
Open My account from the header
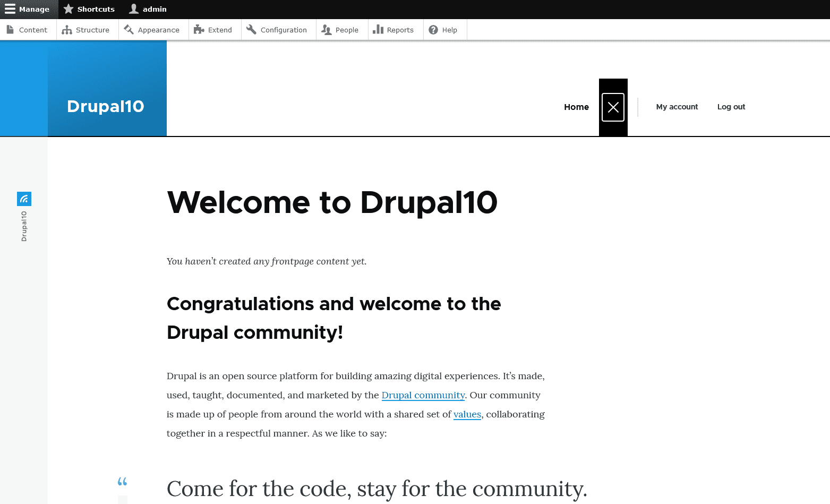pyautogui.click(x=677, y=107)
